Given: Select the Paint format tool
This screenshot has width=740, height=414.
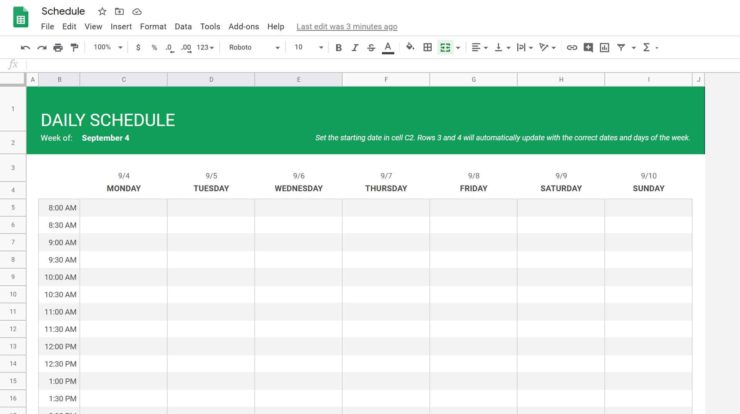Looking at the screenshot, I should (x=74, y=48).
